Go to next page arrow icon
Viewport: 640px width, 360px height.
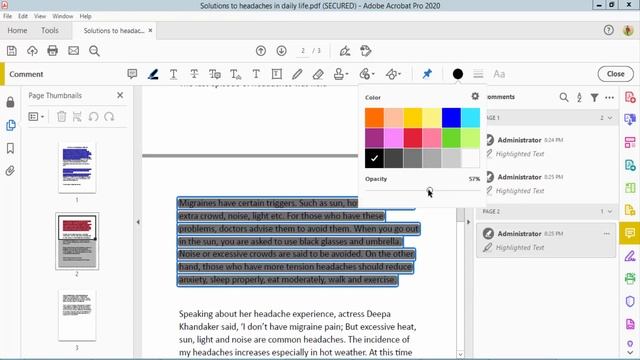coord(281,51)
